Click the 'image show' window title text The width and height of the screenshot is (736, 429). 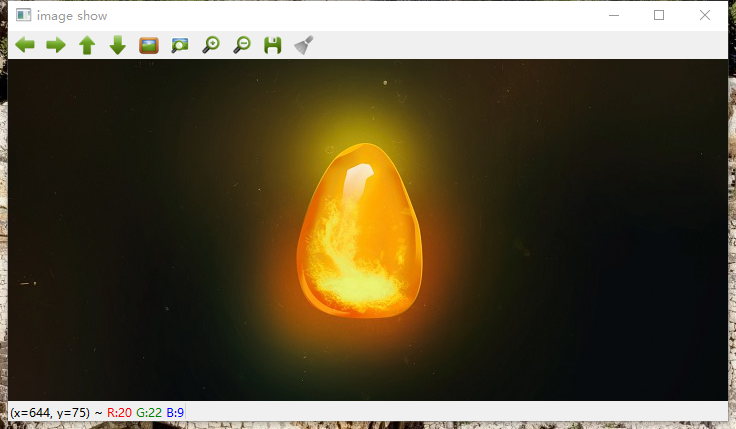point(72,16)
